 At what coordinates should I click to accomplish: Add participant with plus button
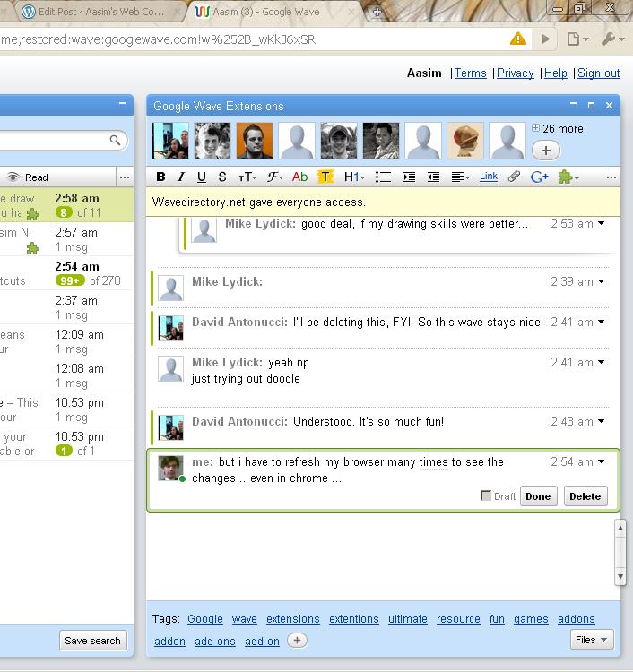tap(545, 151)
